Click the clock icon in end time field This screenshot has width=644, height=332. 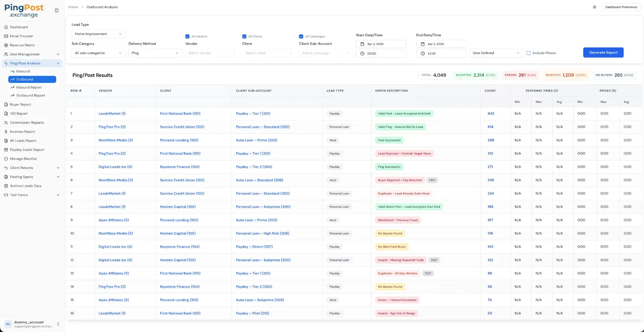pyautogui.click(x=423, y=53)
